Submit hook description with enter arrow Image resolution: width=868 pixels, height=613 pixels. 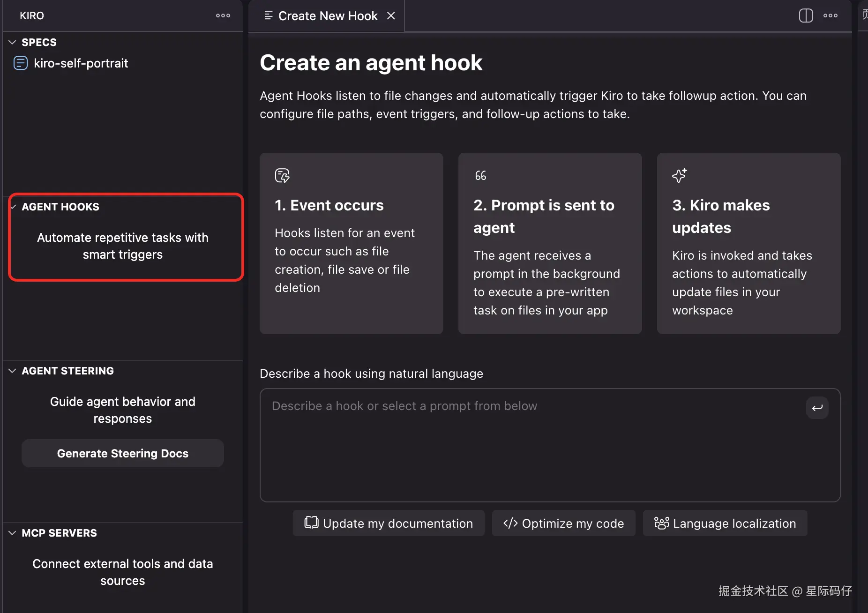click(x=817, y=408)
